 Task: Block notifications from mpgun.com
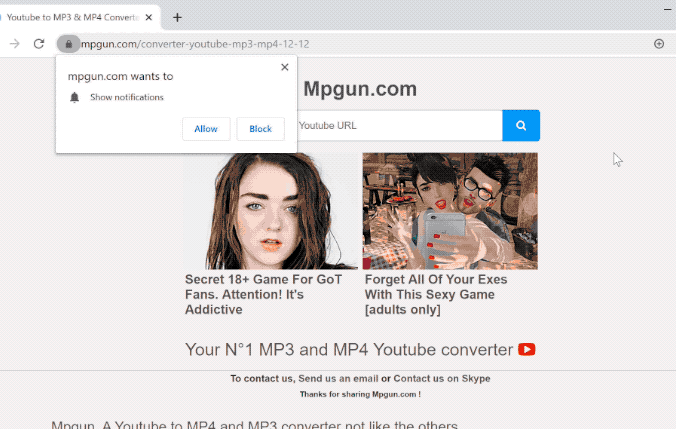tap(260, 129)
